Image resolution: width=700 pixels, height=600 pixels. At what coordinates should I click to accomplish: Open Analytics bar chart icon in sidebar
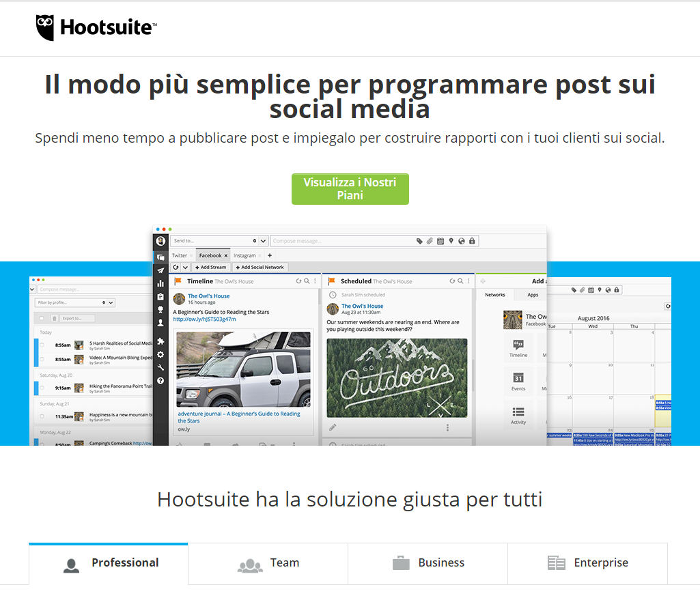pyautogui.click(x=160, y=283)
